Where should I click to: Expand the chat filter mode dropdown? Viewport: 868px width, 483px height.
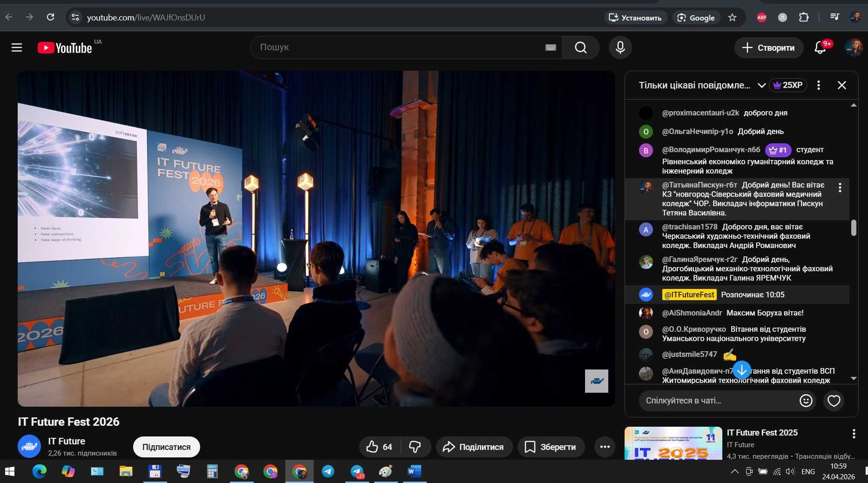(761, 85)
